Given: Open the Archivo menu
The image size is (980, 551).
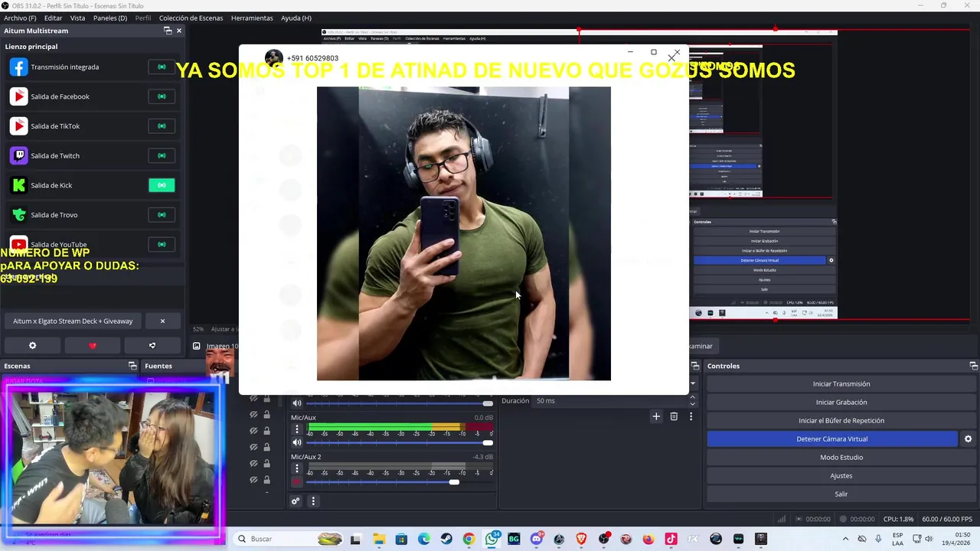Looking at the screenshot, I should 20,18.
